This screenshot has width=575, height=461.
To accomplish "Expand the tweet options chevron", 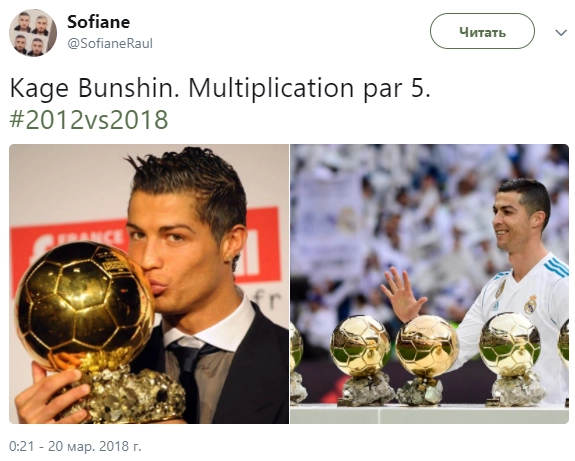I will [561, 33].
